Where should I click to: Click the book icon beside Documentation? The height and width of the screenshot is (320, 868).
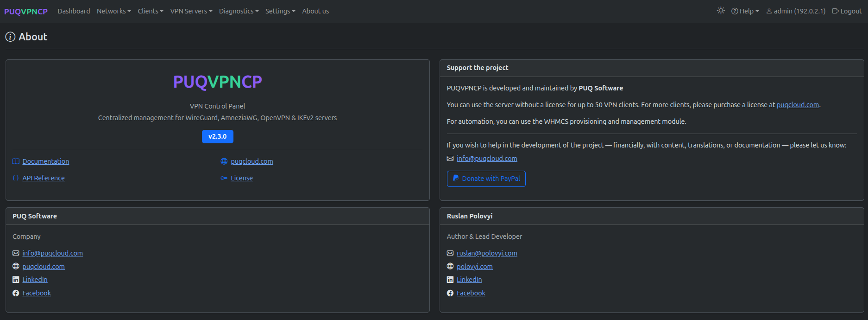[16, 161]
